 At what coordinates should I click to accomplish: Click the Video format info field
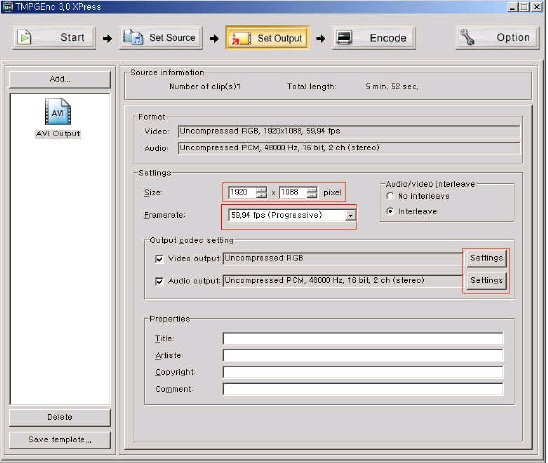click(349, 131)
